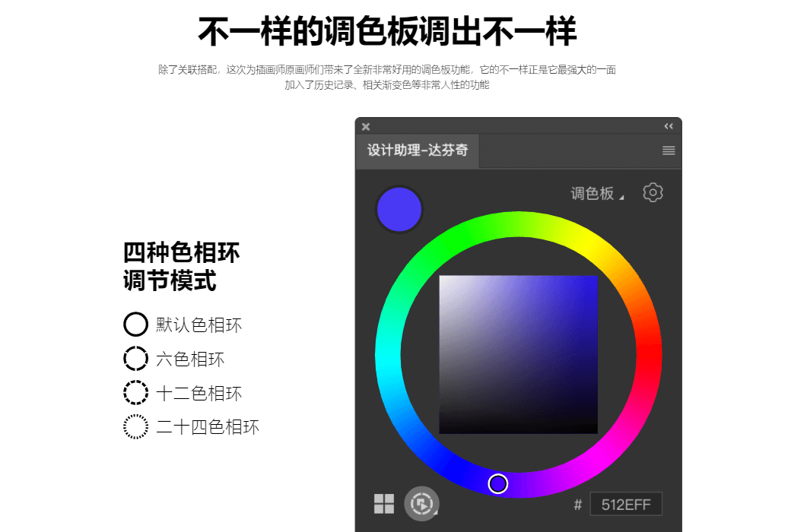Screen dimensions: 791x532
Task: Click the small arrow beside 调色板
Action: [621, 197]
